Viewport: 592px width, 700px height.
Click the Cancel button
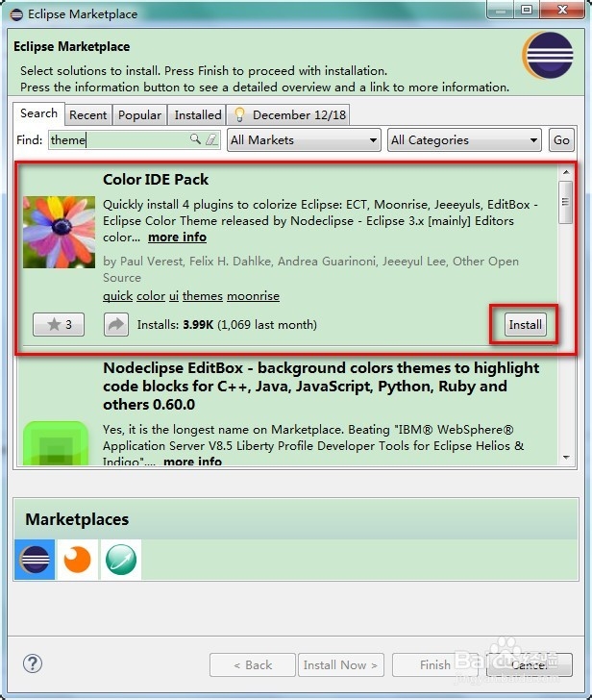530,665
